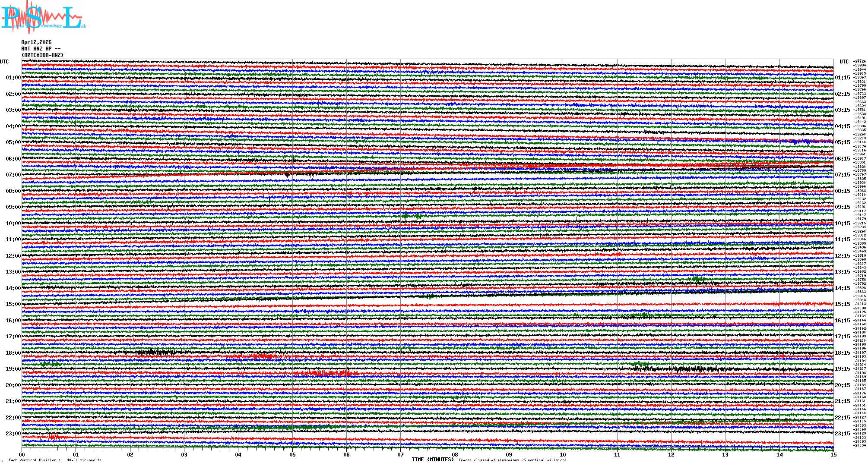Image resolution: width=868 pixels, height=466 pixels.
Task: Select the 19:00 hour label on the left
Action: point(13,369)
